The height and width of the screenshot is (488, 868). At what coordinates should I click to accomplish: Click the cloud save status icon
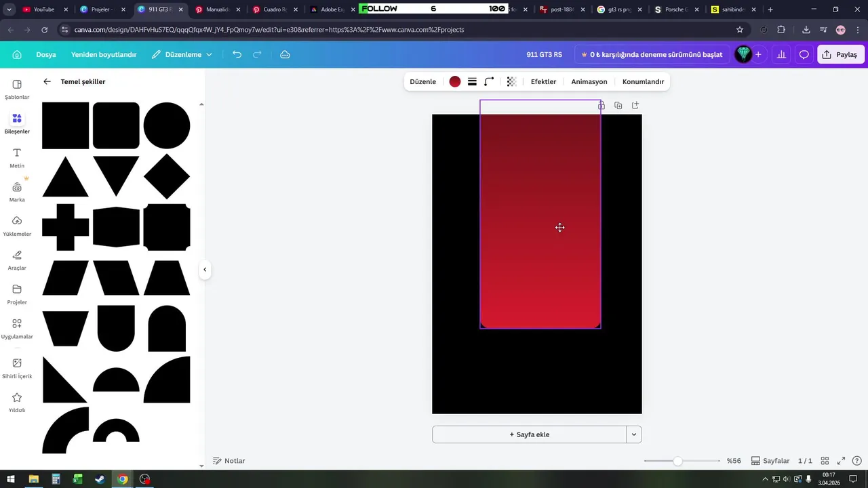pyautogui.click(x=285, y=54)
